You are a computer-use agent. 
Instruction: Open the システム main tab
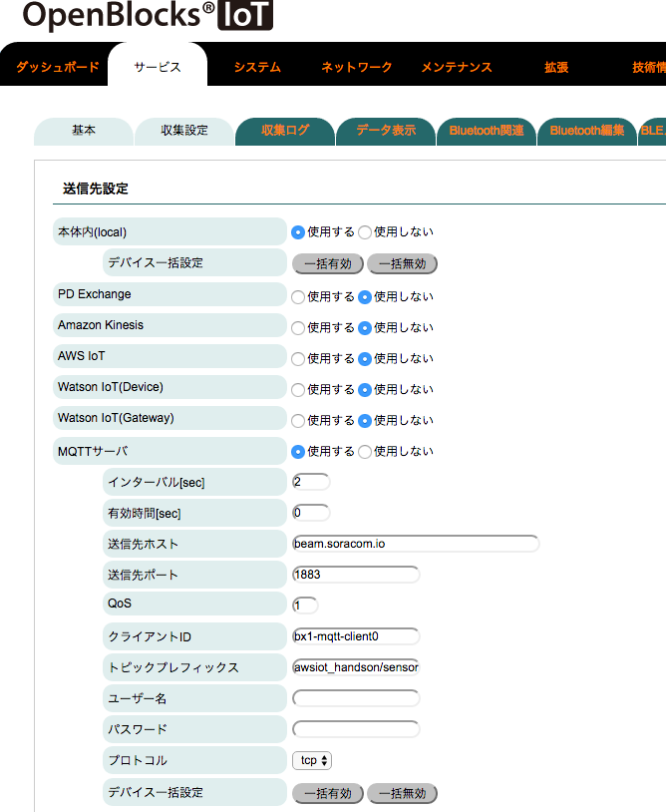click(x=257, y=67)
